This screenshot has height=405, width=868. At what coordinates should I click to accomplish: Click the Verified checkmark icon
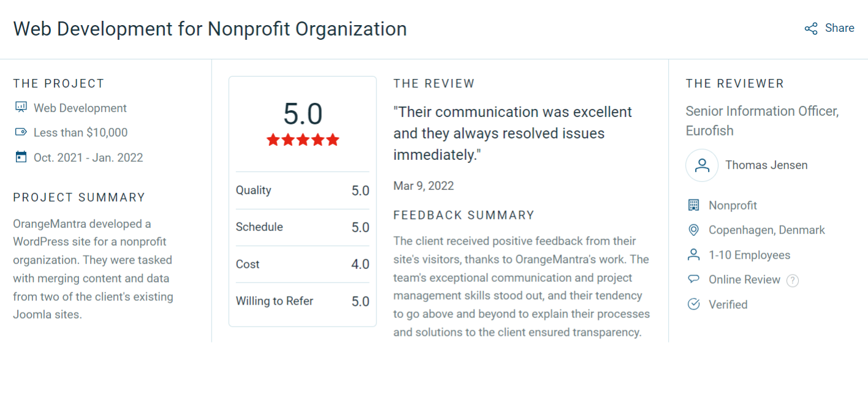point(694,305)
